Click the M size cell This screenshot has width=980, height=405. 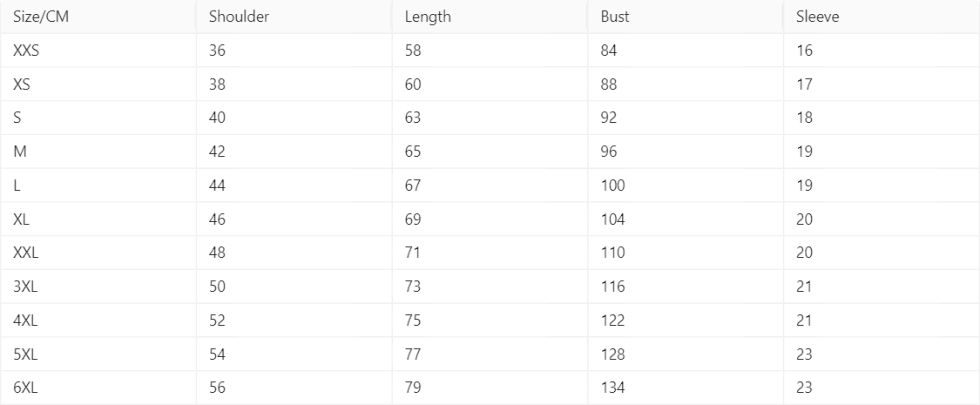[x=20, y=152]
